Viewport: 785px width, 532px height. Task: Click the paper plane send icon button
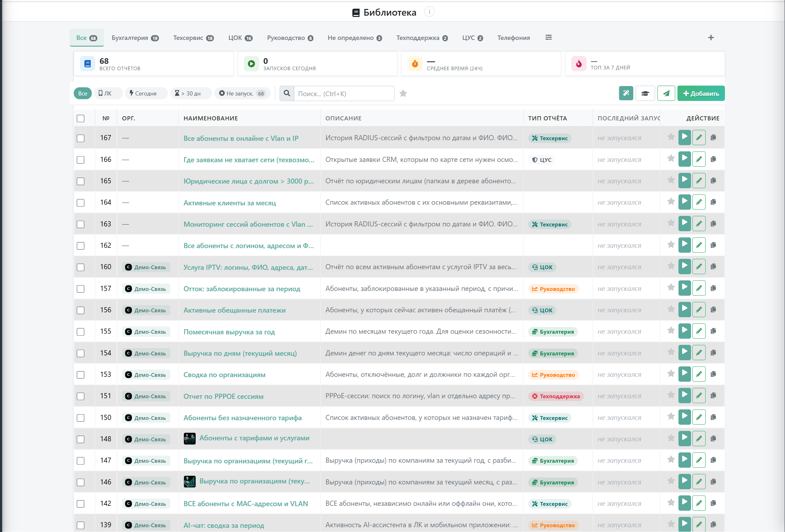pos(666,93)
